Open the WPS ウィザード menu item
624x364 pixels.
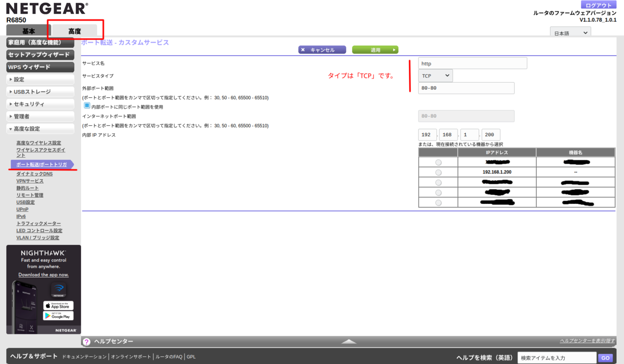(x=41, y=67)
